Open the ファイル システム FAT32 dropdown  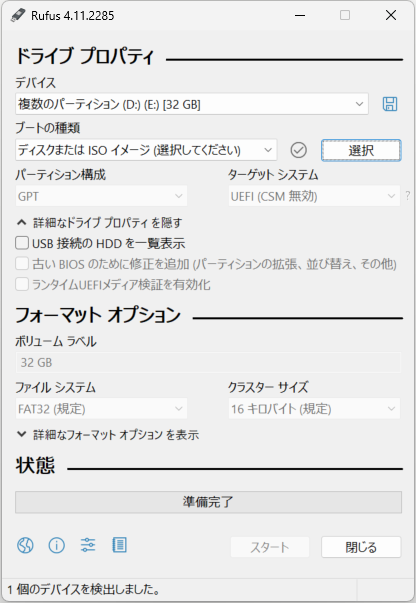click(101, 408)
